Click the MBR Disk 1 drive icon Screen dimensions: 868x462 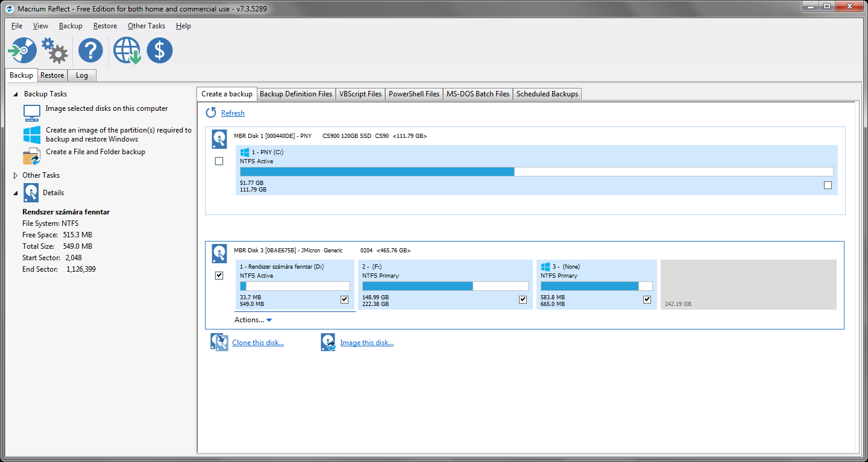tap(219, 140)
